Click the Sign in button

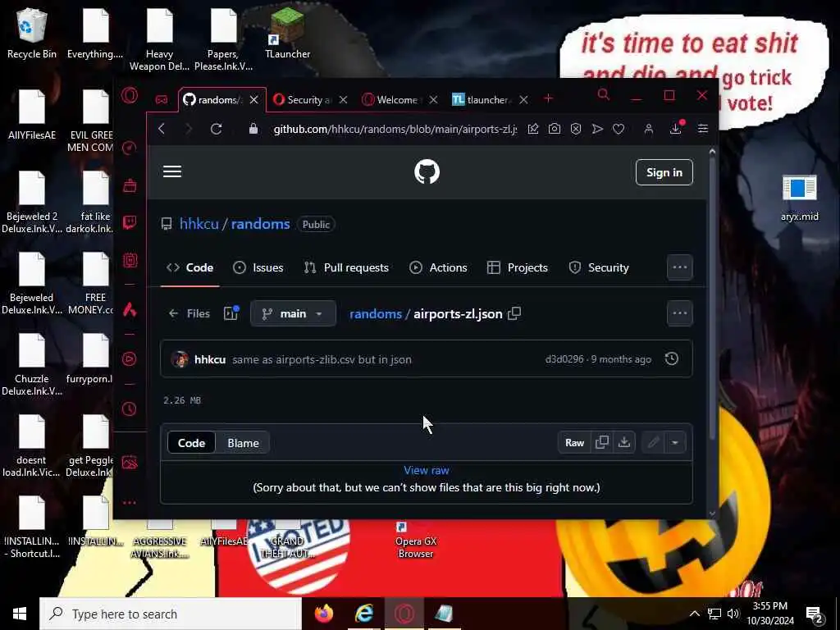coord(664,172)
